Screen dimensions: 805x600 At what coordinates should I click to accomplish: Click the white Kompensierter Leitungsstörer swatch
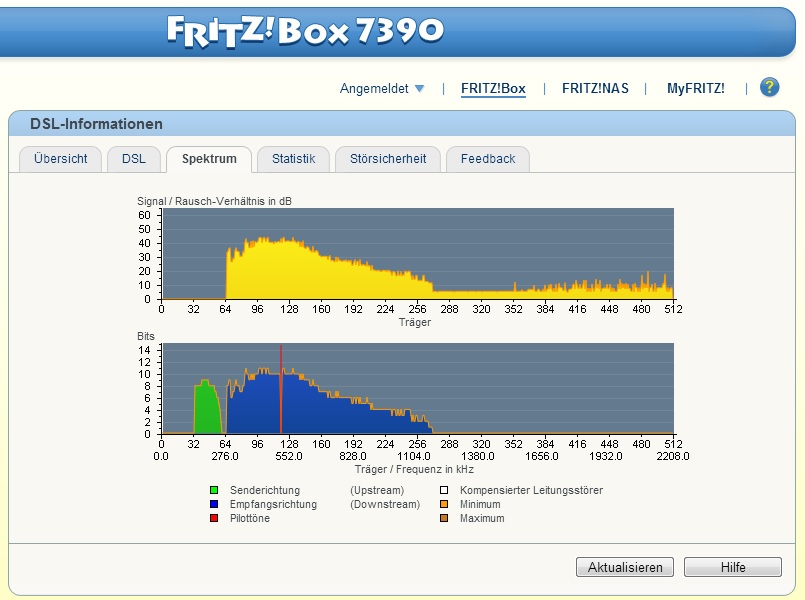click(444, 490)
